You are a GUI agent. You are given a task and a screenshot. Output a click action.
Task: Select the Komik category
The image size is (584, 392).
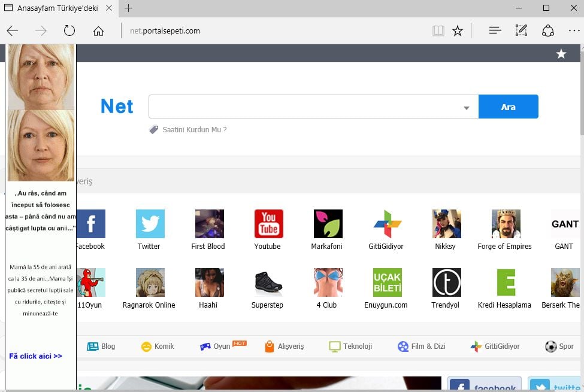coord(158,346)
